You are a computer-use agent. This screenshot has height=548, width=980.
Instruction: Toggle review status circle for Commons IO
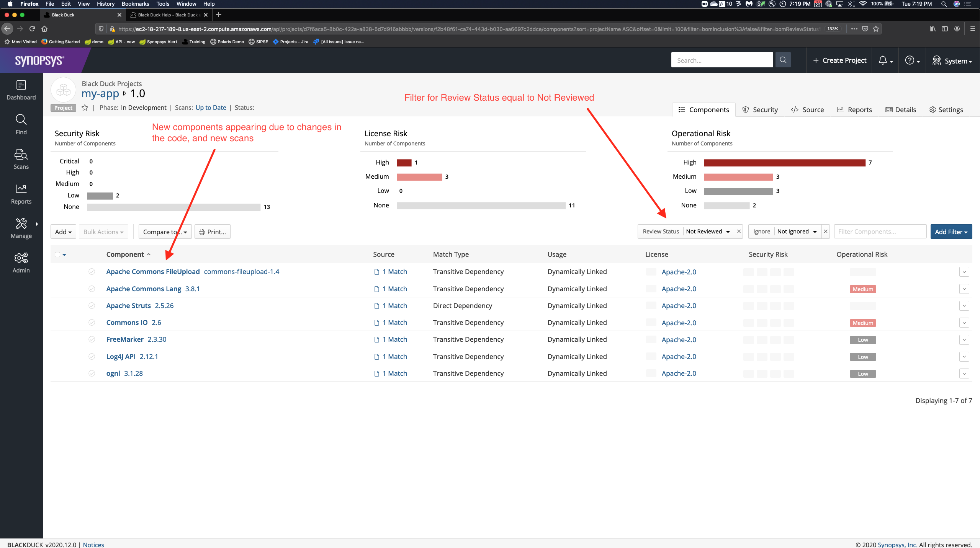pos(92,322)
